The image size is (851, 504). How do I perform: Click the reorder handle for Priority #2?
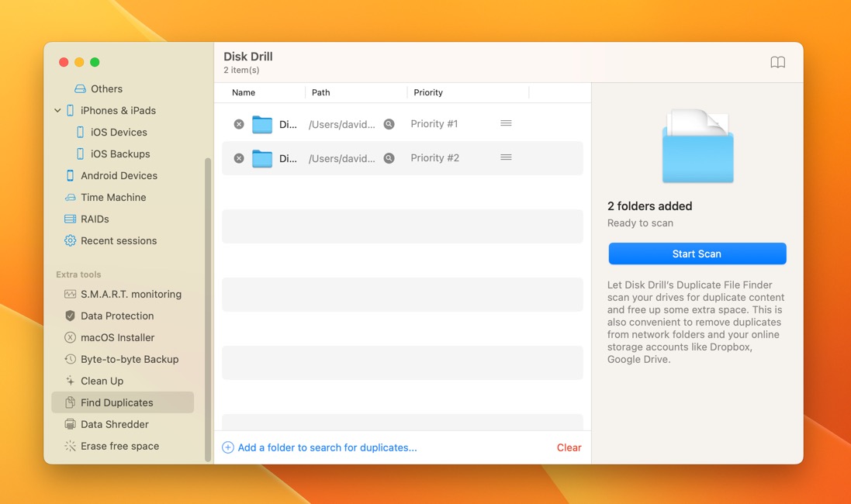click(506, 157)
